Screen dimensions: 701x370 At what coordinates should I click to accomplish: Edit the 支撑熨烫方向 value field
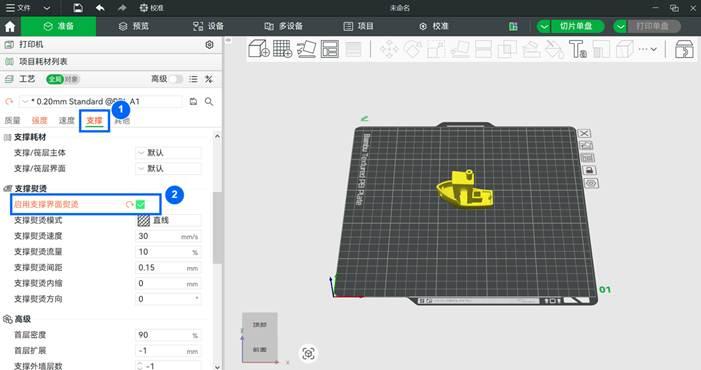point(168,299)
